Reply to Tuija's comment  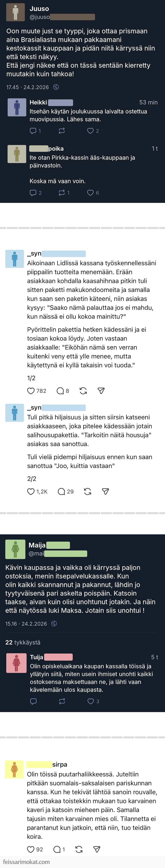[33, 701]
